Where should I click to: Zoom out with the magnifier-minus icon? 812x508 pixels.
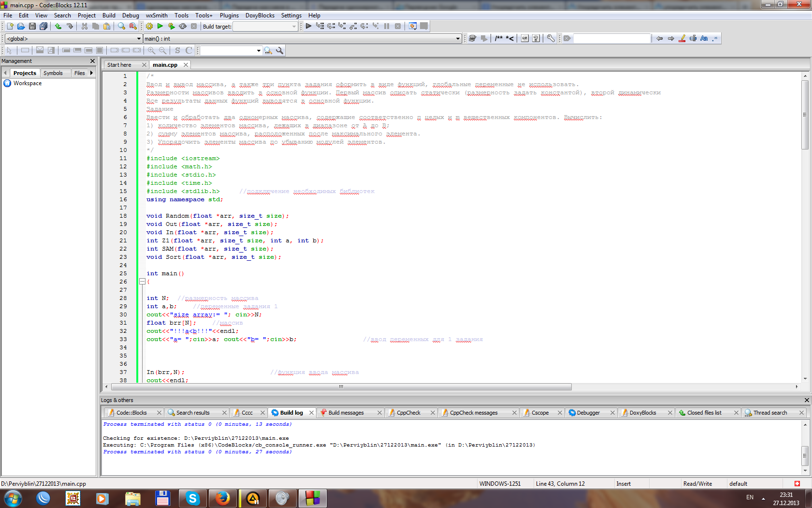(162, 50)
